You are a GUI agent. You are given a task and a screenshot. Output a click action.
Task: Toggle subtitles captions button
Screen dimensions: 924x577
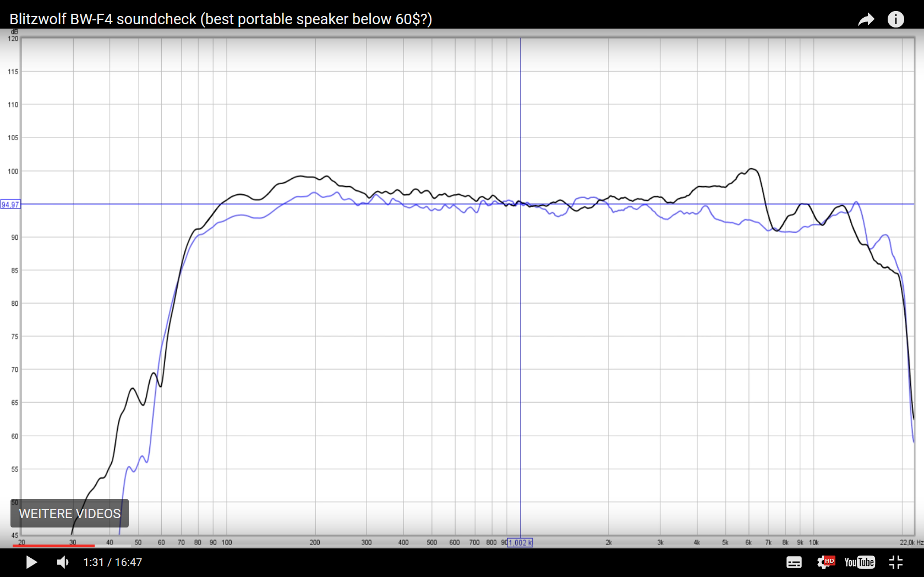click(x=794, y=562)
